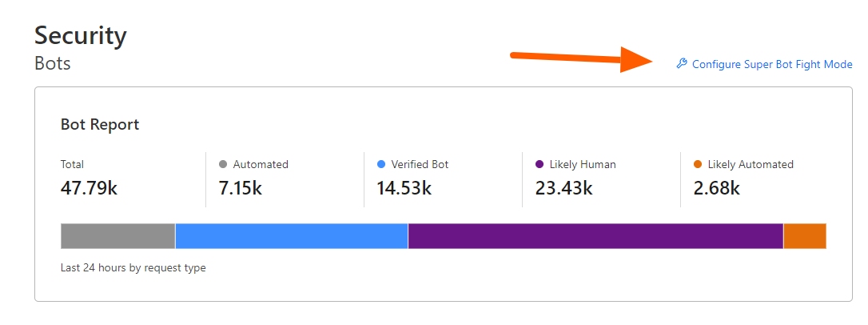Viewport: 868px width, 325px height.
Task: Click the blue Verified Bot legend dot
Action: [381, 164]
